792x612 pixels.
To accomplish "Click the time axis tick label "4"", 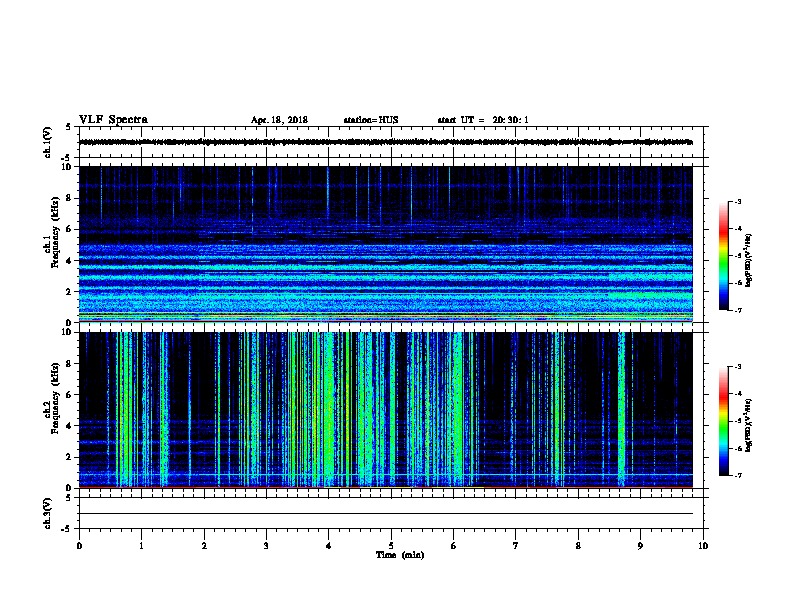I will coord(329,546).
